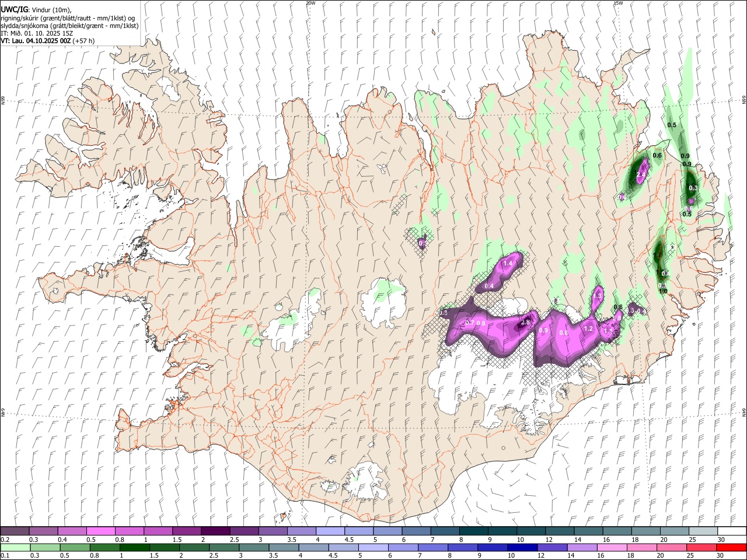Pick the darkest purple 2–2.5 snow scale swatch
747x560 pixels.
(215, 531)
